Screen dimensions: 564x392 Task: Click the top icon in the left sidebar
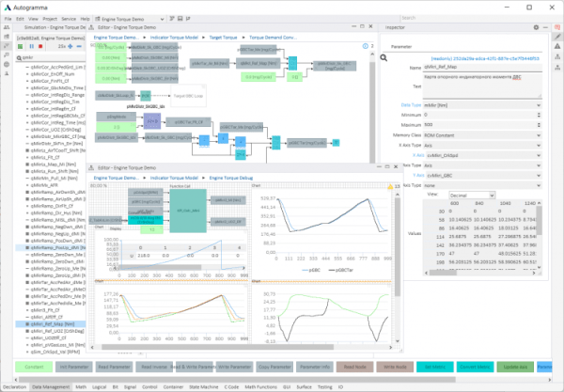click(x=7, y=27)
